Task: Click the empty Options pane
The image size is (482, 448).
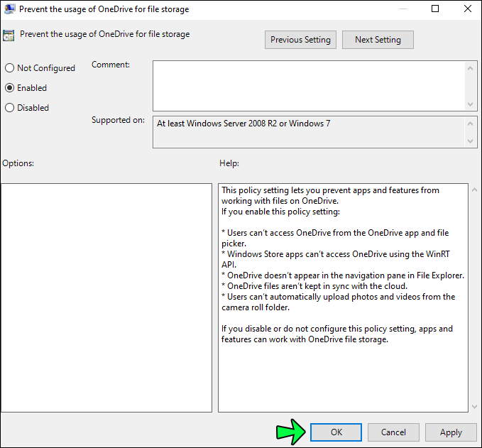Action: (106, 297)
